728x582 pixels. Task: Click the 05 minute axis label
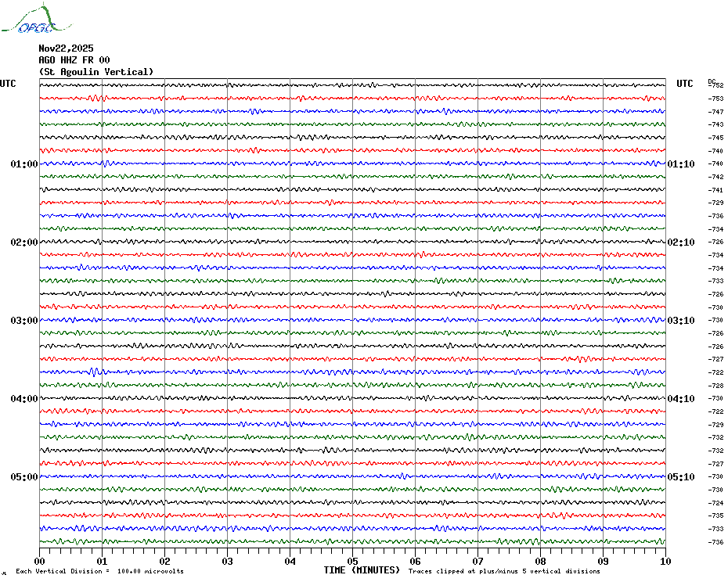tap(353, 561)
